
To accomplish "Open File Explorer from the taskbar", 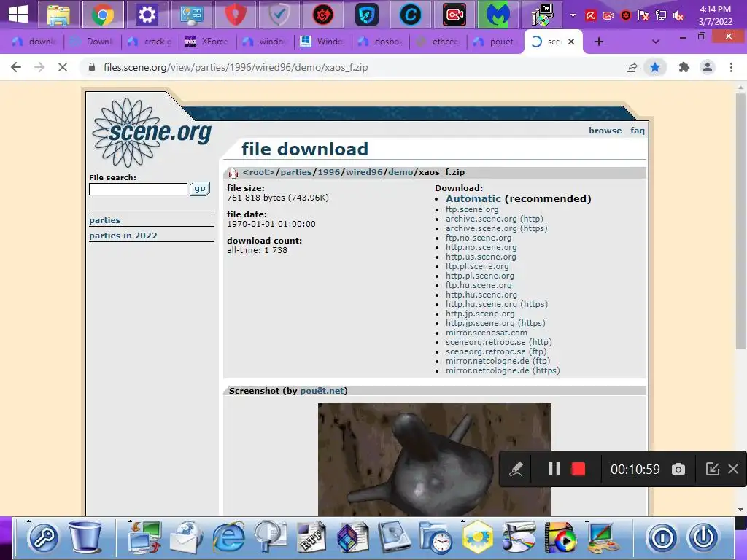I will (58, 15).
